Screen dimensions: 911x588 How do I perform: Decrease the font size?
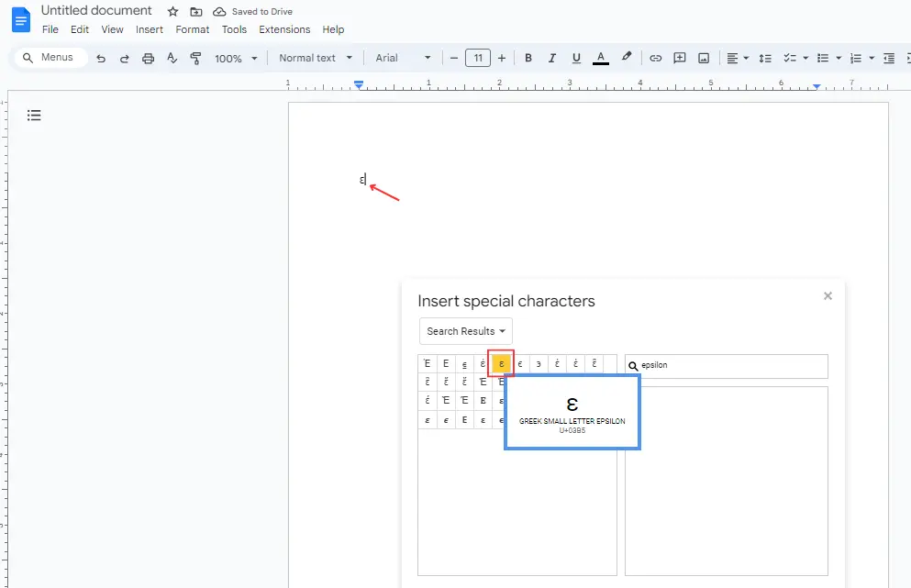click(x=454, y=58)
